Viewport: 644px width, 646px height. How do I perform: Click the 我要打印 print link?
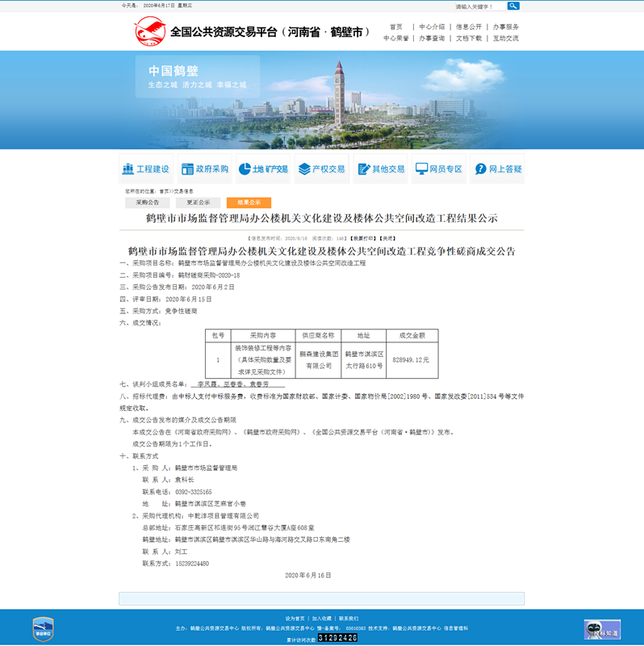pos(363,238)
